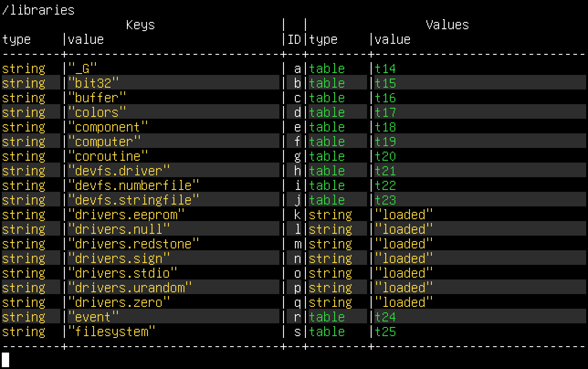Click "loaded" value of drivers.zero row
The height and width of the screenshot is (369, 588).
coord(404,302)
